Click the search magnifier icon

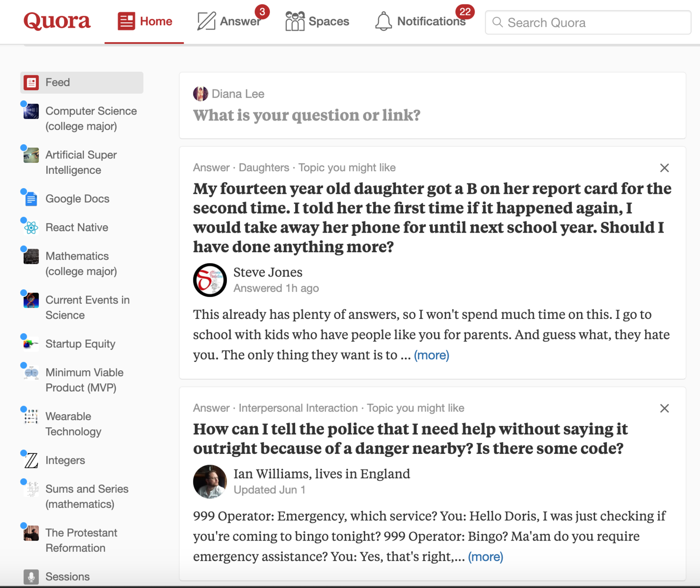[x=497, y=22]
